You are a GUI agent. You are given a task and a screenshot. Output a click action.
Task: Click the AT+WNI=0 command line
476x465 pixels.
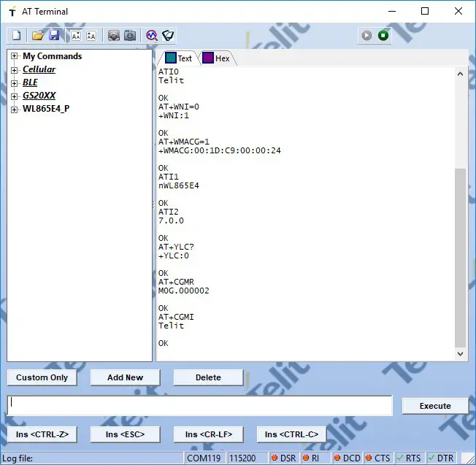tap(178, 107)
